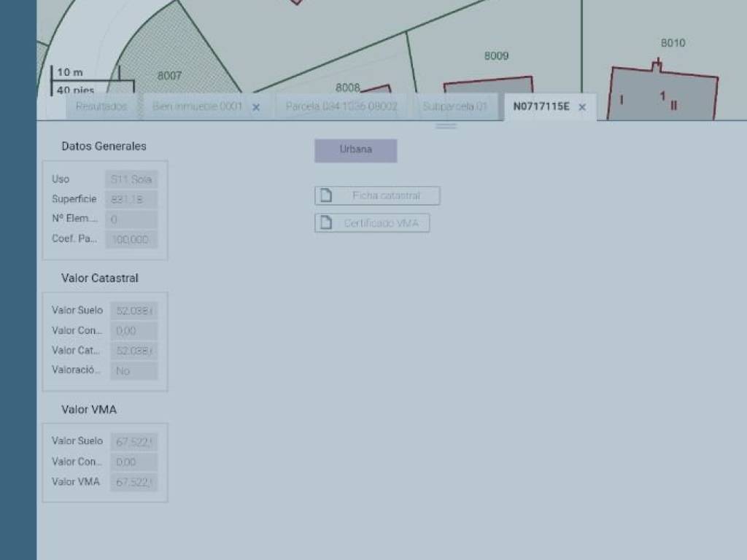Select the Subparcela 01 tab
747x560 pixels.
pyautogui.click(x=454, y=106)
